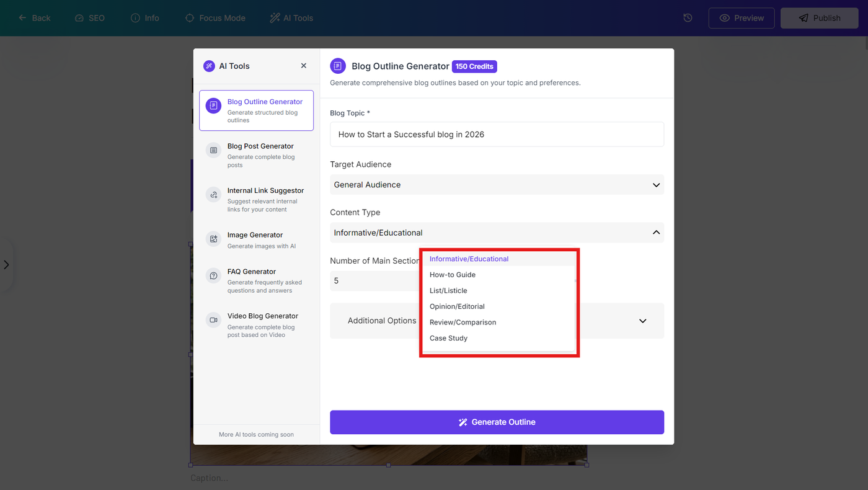
Task: Open the FAQ Generator tool
Action: pyautogui.click(x=256, y=280)
